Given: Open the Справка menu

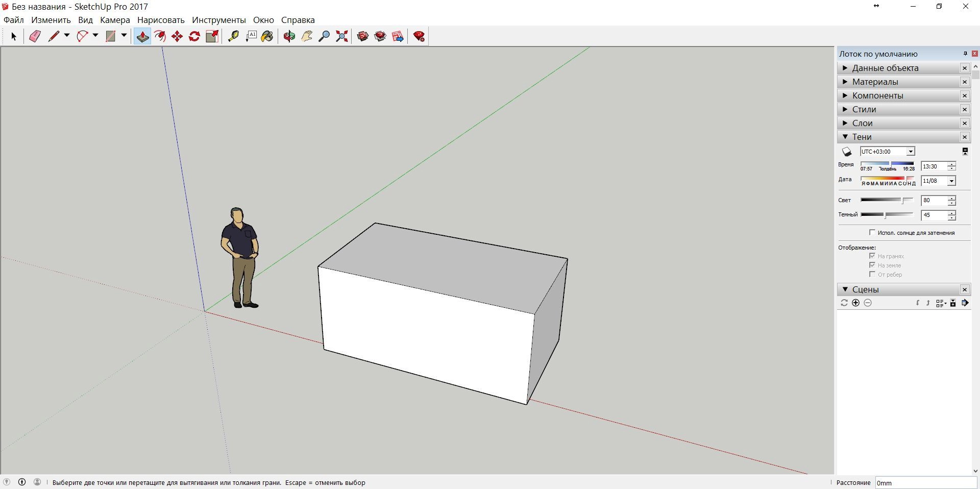Looking at the screenshot, I should point(298,20).
